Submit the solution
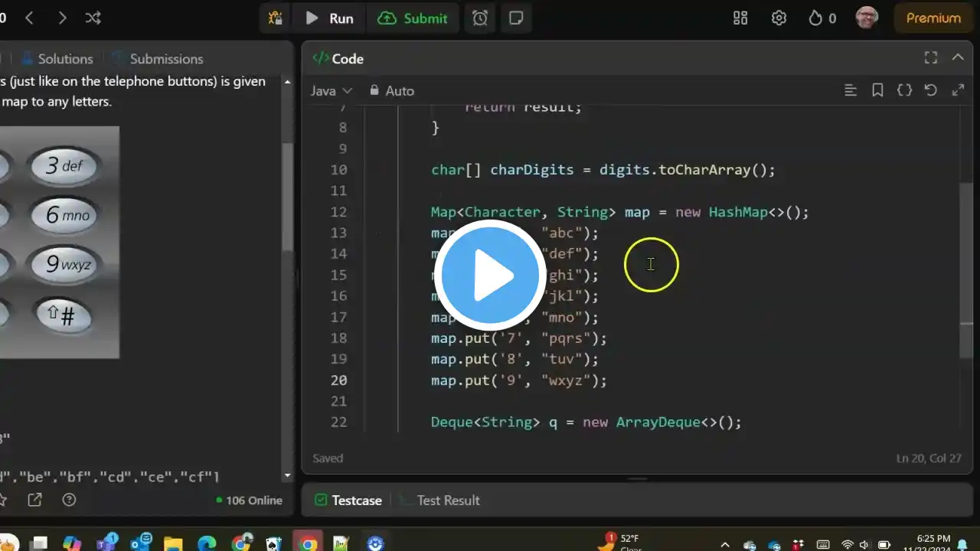This screenshot has width=980, height=551. coord(413,18)
